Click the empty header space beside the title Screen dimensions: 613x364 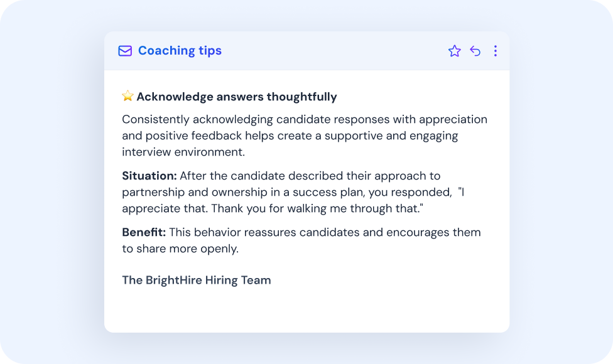pos(333,51)
